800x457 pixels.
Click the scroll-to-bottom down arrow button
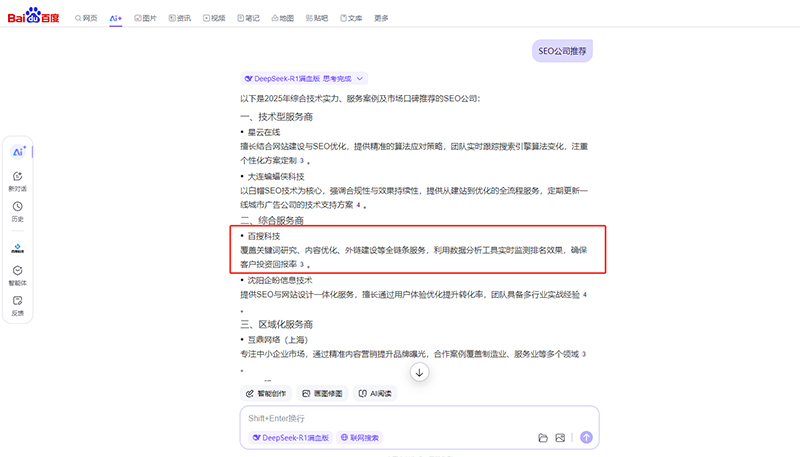tap(419, 372)
